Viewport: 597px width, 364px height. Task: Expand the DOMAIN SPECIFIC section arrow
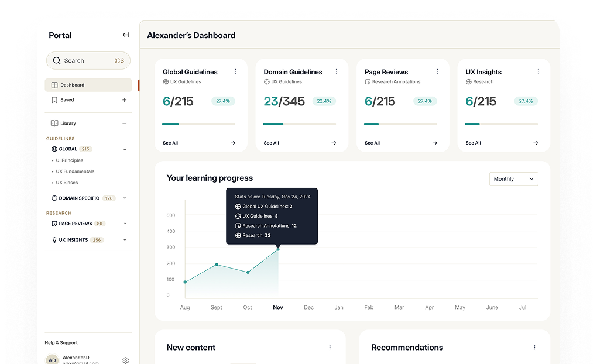tap(125, 198)
